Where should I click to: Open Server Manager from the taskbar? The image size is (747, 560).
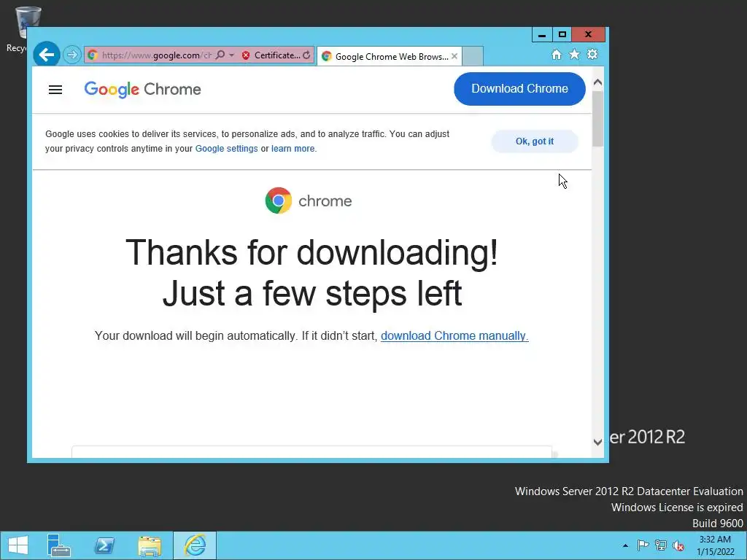(x=59, y=545)
